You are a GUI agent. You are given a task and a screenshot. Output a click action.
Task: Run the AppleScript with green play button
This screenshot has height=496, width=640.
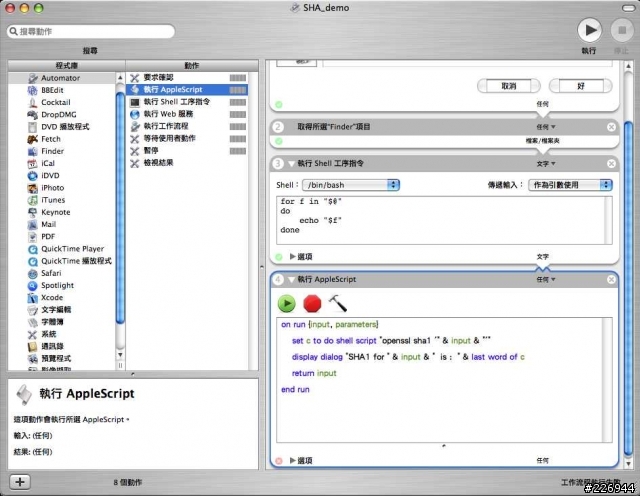287,303
